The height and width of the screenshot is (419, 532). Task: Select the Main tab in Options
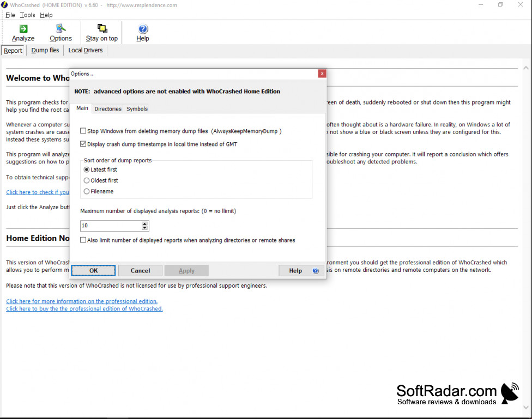pos(82,108)
